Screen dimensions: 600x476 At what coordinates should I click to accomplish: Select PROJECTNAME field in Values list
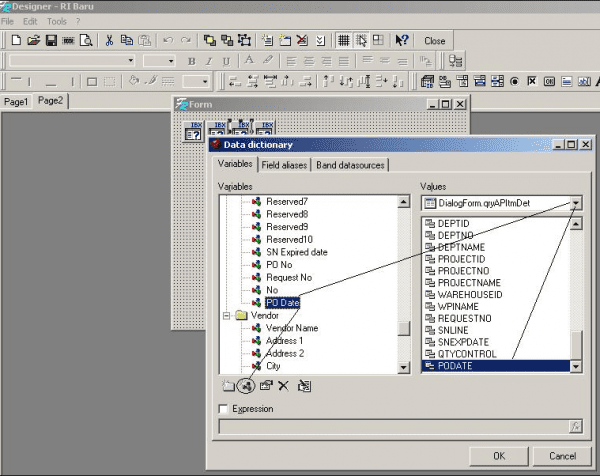[x=469, y=283]
